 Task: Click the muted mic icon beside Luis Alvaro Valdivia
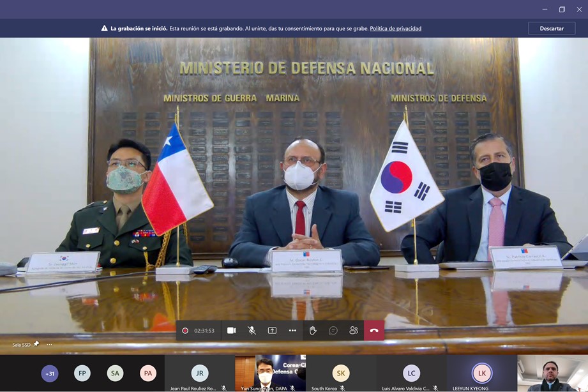(435, 388)
